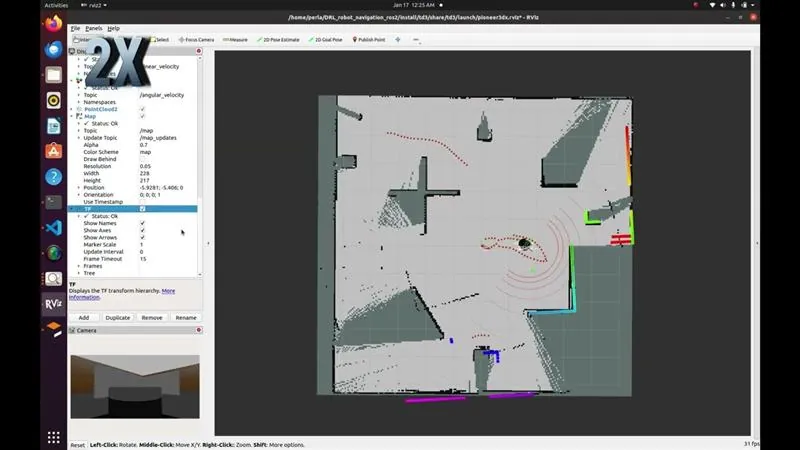Click the Displays panel vertical scrollbar

point(199,166)
